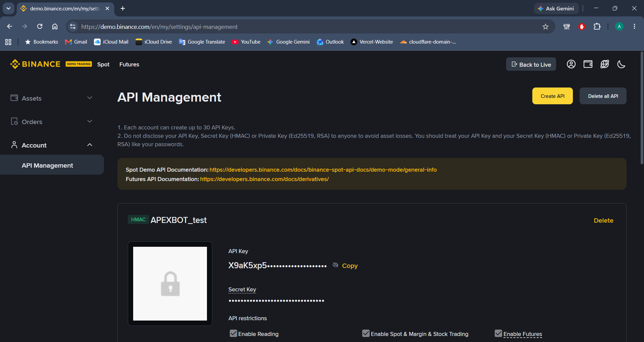Go to browser home page
This screenshot has height=342, width=644.
tap(55, 26)
